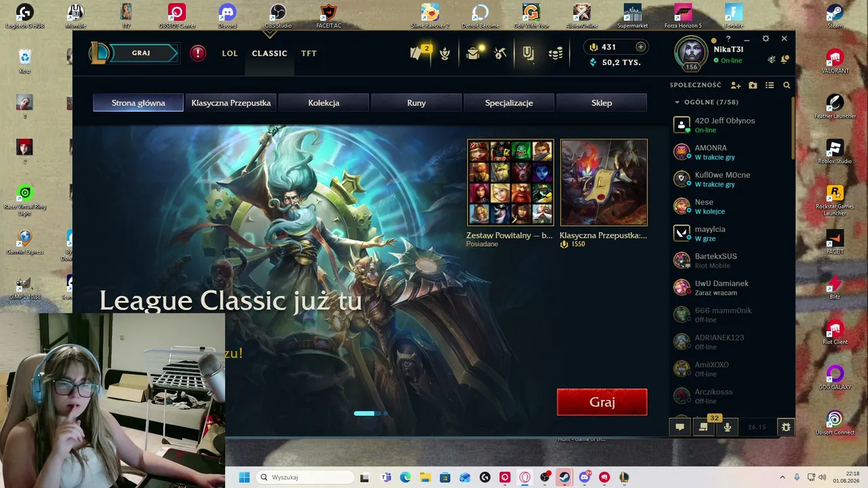Screen dimensions: 868x488
Task: Open friend Kufl0we M0cne
Action: [731, 179]
